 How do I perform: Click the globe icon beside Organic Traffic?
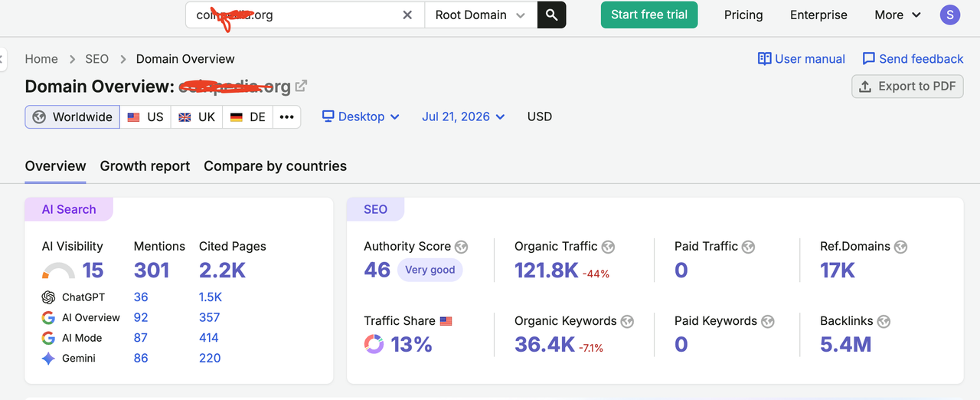point(608,247)
